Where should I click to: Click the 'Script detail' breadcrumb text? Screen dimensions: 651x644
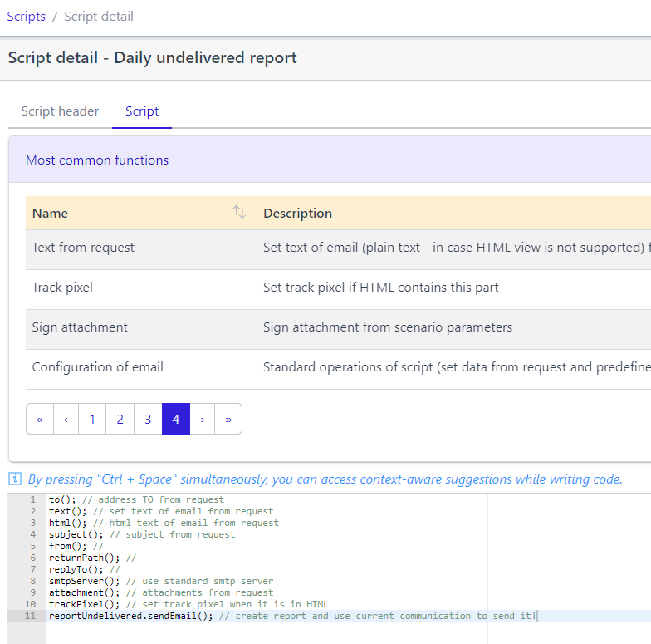coord(99,17)
